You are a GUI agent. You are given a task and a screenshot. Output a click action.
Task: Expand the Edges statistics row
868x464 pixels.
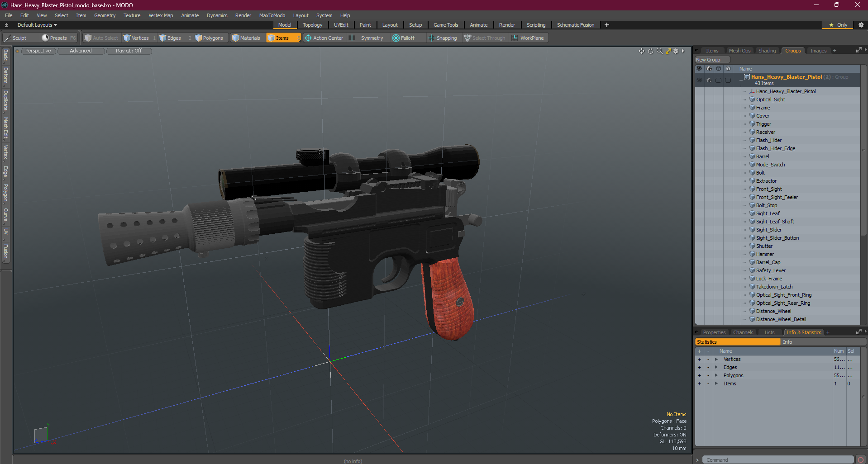716,367
